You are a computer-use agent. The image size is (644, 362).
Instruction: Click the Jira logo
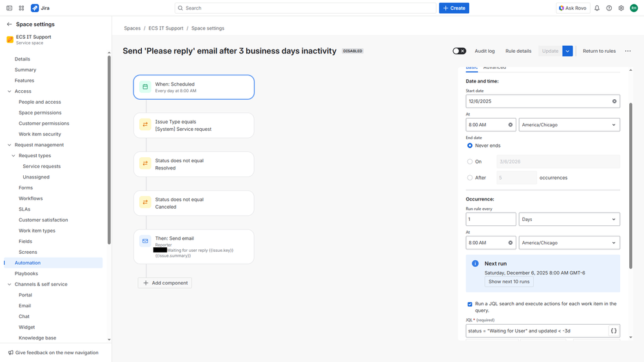tap(35, 8)
